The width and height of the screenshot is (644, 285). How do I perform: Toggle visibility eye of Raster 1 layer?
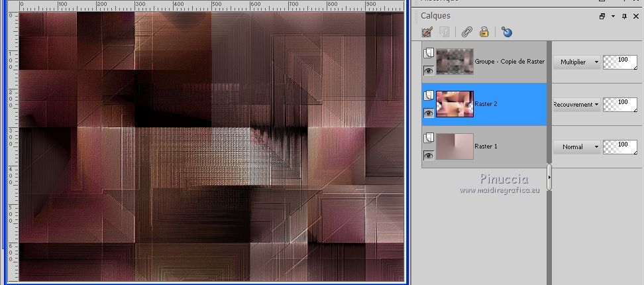pos(429,155)
